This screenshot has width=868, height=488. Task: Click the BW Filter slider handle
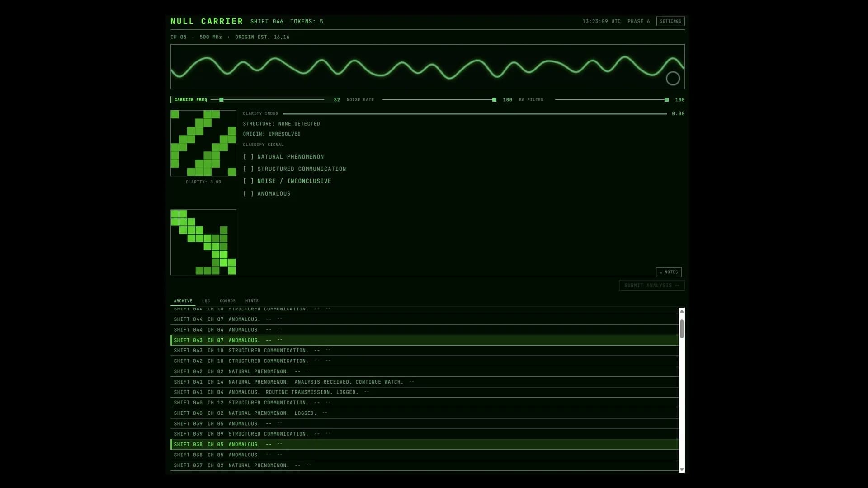(x=666, y=99)
